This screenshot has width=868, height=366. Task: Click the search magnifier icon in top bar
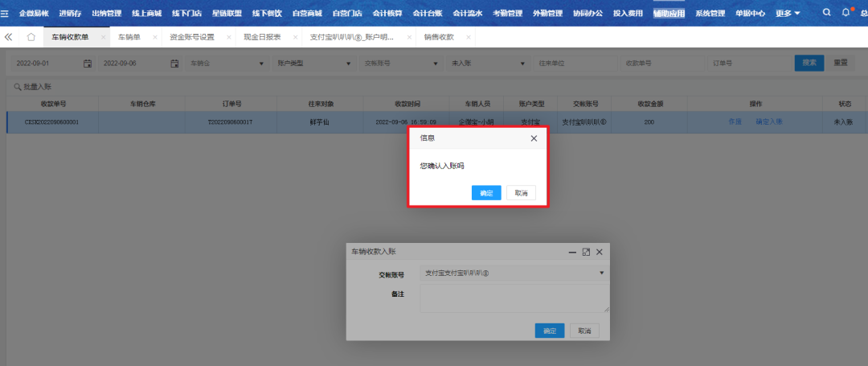coord(827,13)
